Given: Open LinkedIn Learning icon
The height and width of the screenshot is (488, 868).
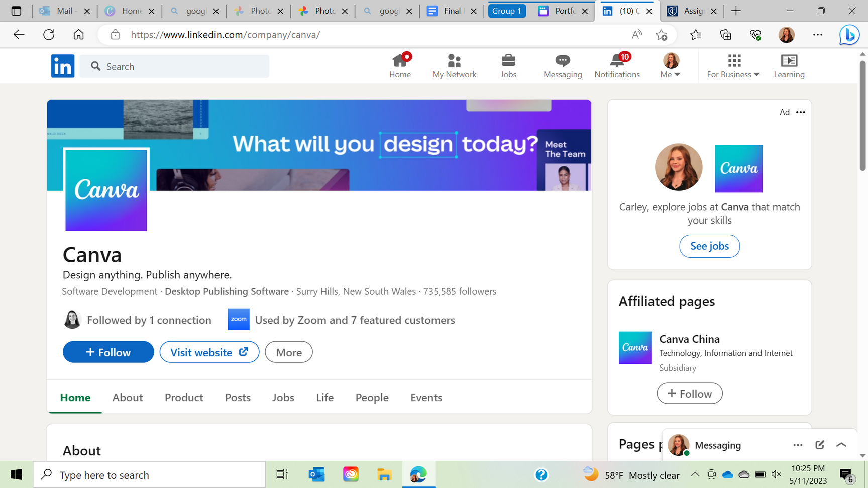Looking at the screenshot, I should pos(789,66).
